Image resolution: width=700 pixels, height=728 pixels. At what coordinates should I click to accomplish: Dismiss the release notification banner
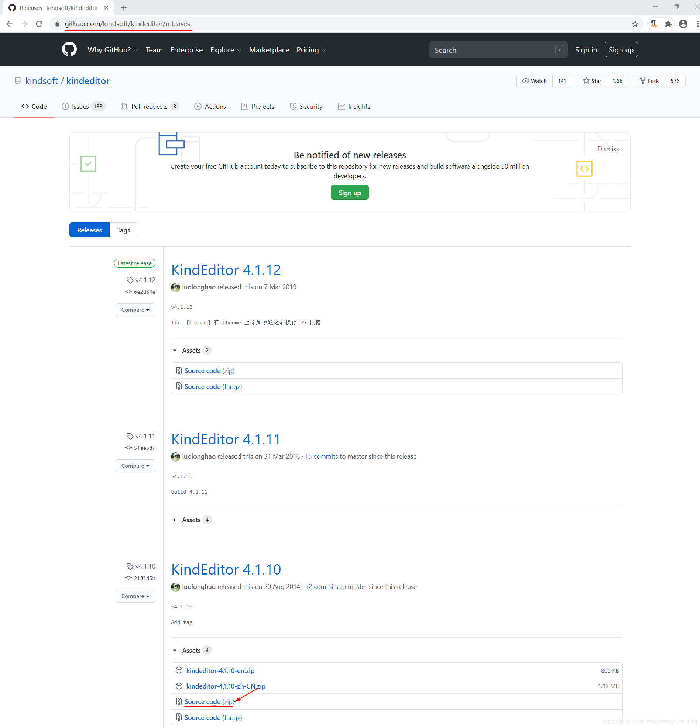[x=608, y=149]
